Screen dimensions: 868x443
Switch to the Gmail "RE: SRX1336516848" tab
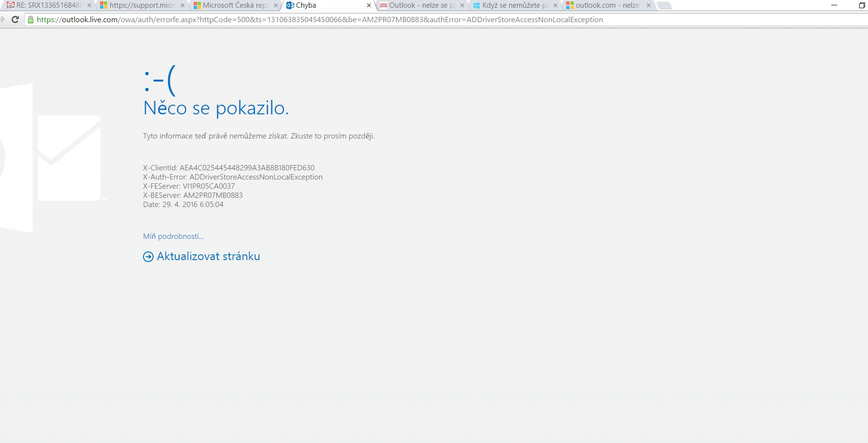coord(48,5)
